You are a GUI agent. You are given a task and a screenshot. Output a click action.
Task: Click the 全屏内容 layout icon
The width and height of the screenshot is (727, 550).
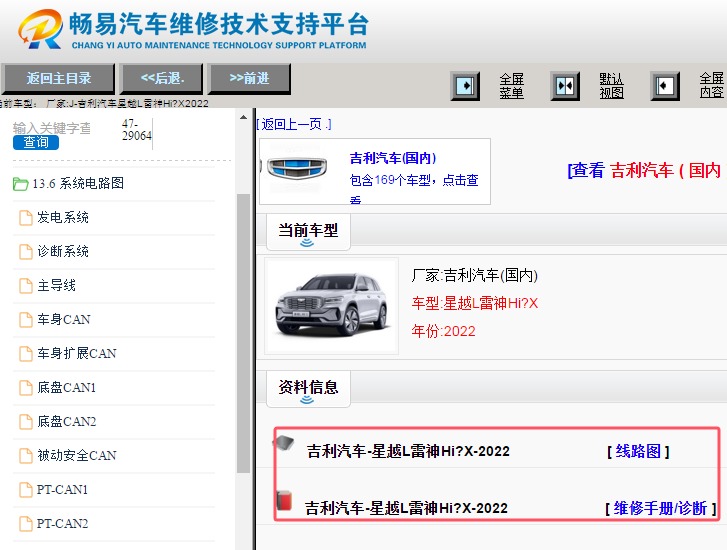tap(665, 86)
